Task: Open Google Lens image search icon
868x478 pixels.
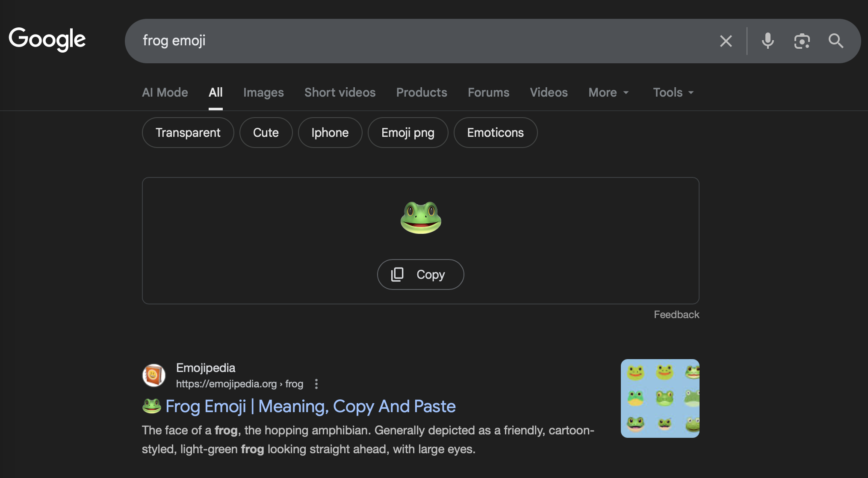Action: click(802, 41)
